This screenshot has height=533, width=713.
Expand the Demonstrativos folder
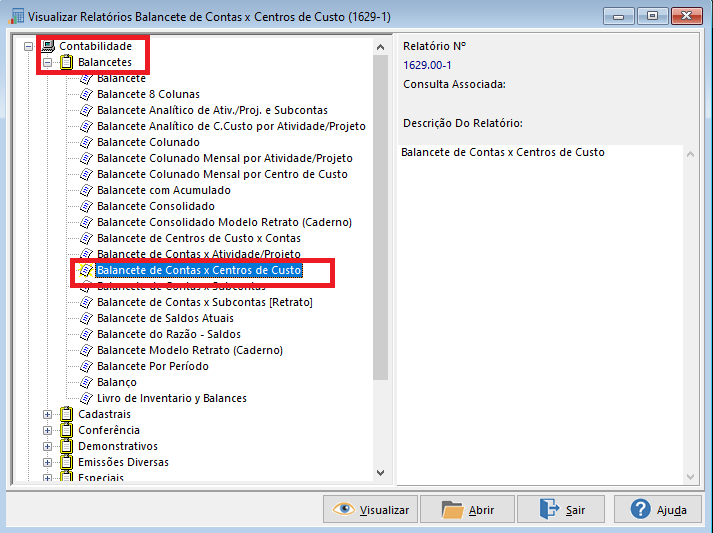pyautogui.click(x=47, y=446)
